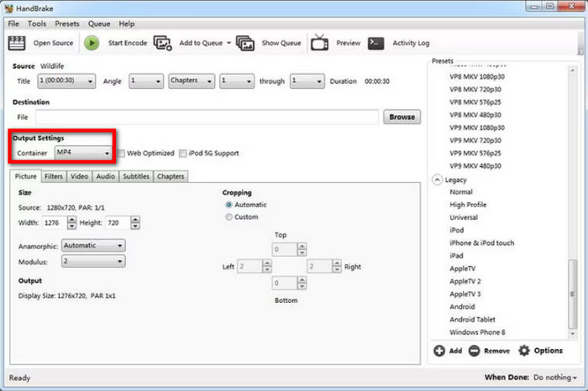Select the Picture tab
Viewport: 588px width, 391px height.
point(25,176)
